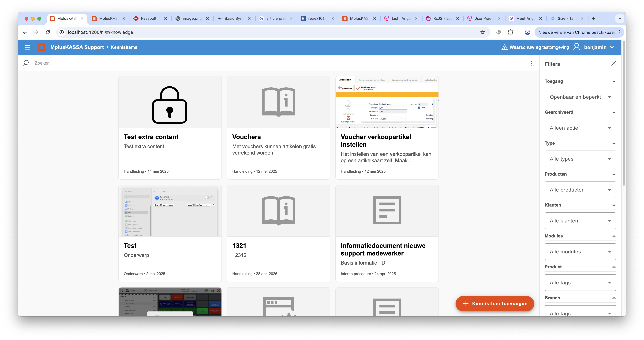
Task: Switch to the Size - Tailwind tab
Action: click(x=567, y=18)
